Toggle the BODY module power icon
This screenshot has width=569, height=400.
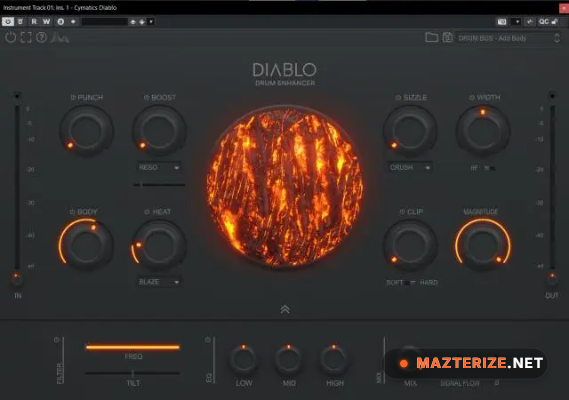click(72, 212)
